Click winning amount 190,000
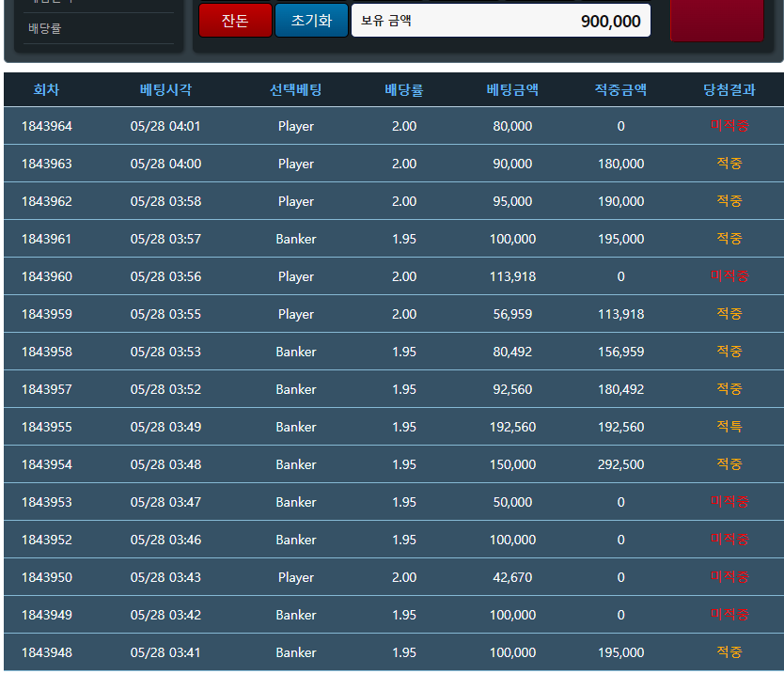Viewport: 784px width, 674px height. pos(621,201)
